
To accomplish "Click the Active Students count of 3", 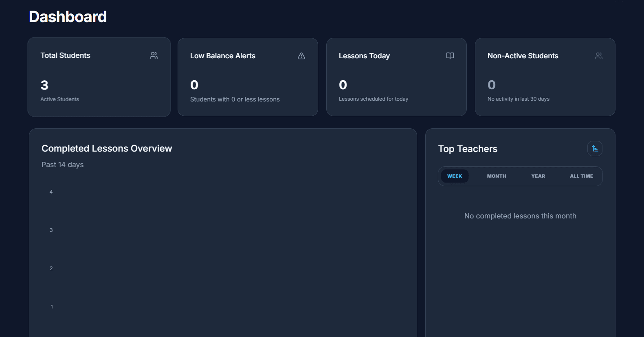I will 44,85.
